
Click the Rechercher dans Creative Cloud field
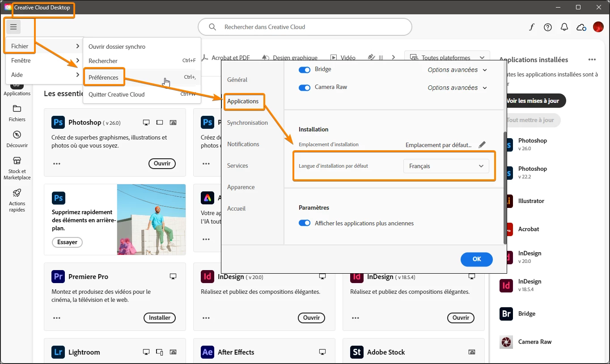coord(305,27)
